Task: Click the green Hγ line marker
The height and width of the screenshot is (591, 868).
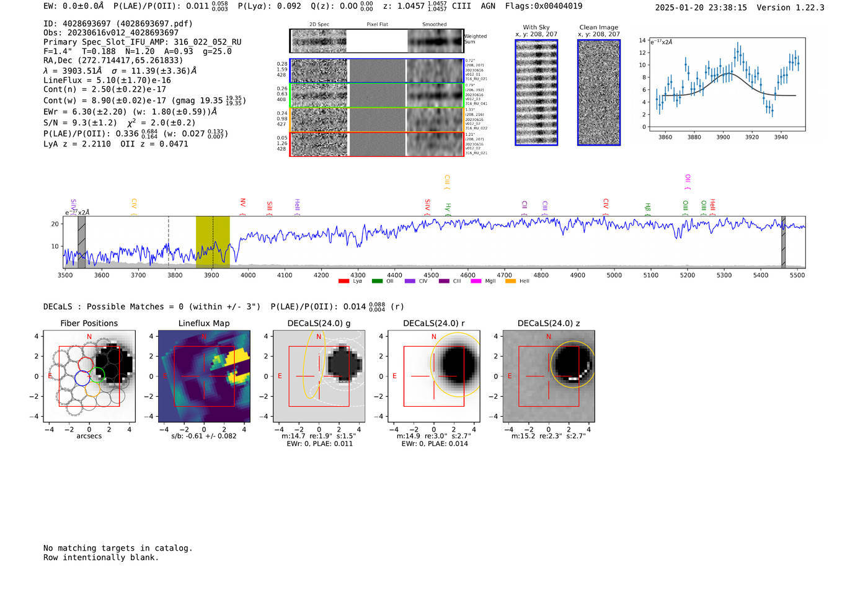Action: point(448,208)
